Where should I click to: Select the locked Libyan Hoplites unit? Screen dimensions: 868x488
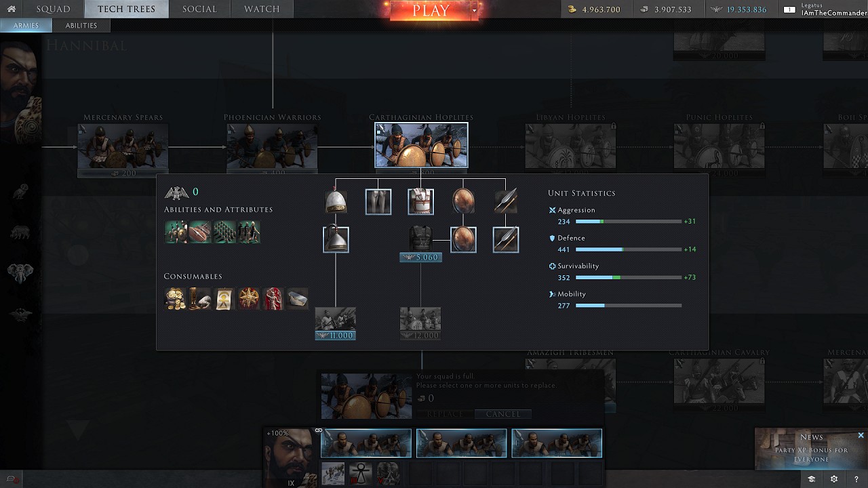click(x=570, y=146)
